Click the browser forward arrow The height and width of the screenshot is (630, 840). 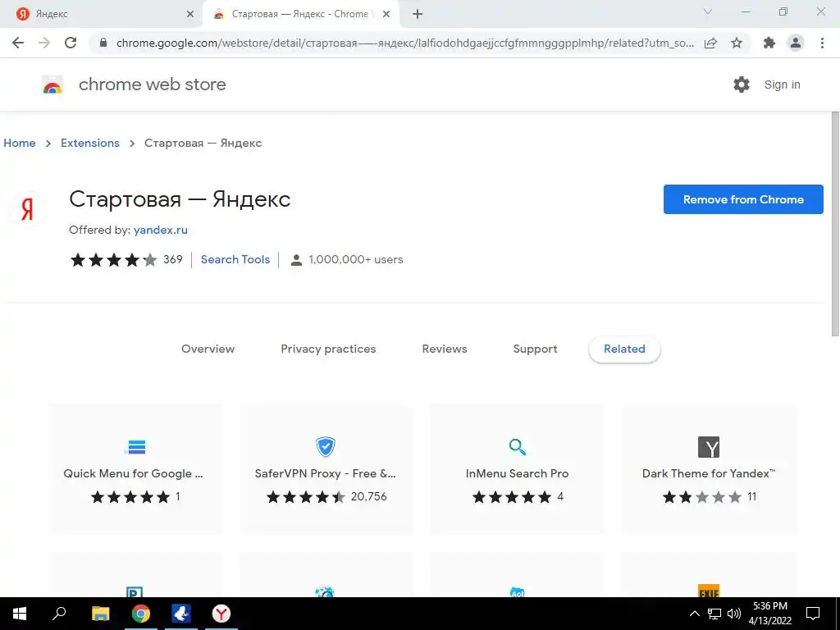pos(44,43)
